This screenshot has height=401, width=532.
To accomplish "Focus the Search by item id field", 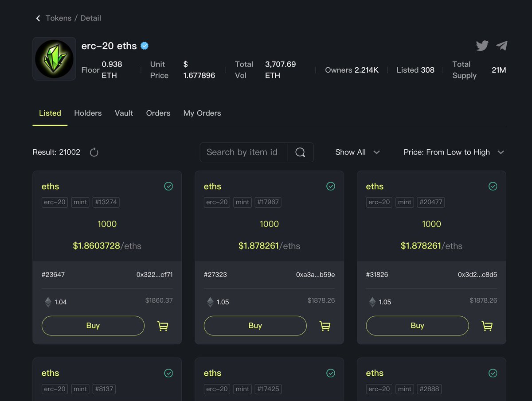I will (243, 152).
